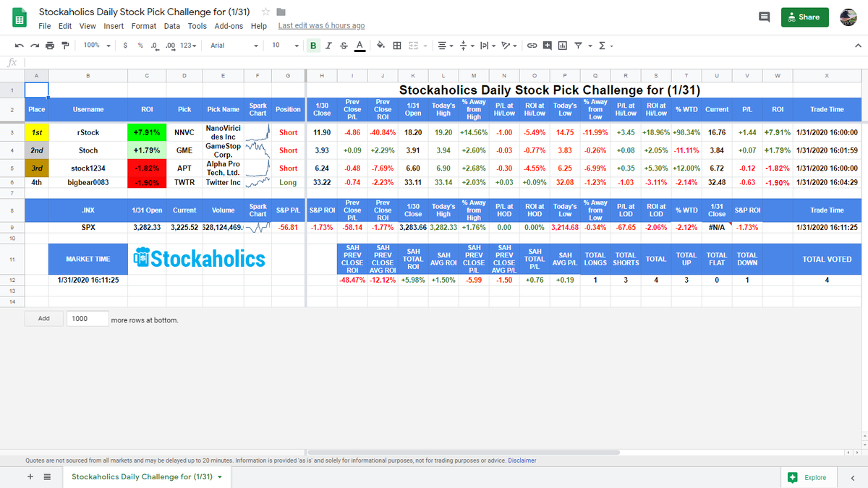
Task: Open the Help menu
Action: pyautogui.click(x=259, y=26)
